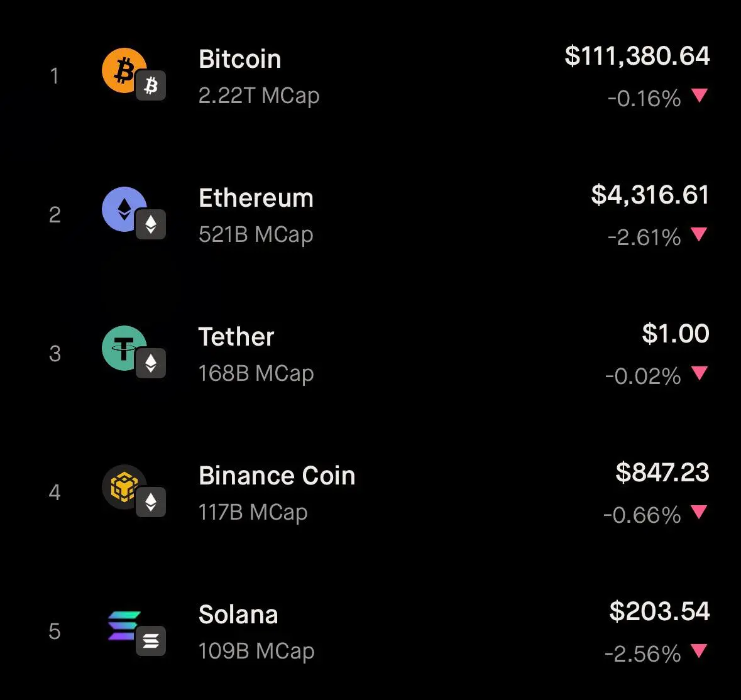Select the Solana listing title
The width and height of the screenshot is (741, 700).
(238, 615)
